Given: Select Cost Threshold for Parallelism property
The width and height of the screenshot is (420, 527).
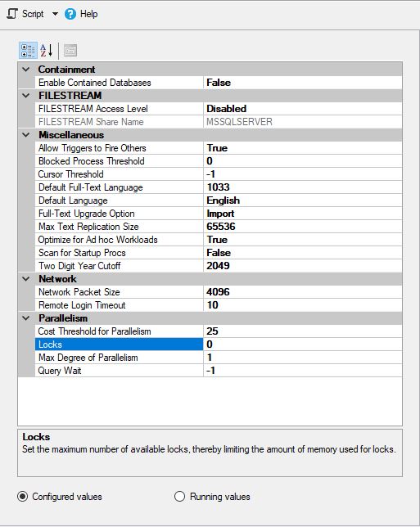Looking at the screenshot, I should pos(119,331).
